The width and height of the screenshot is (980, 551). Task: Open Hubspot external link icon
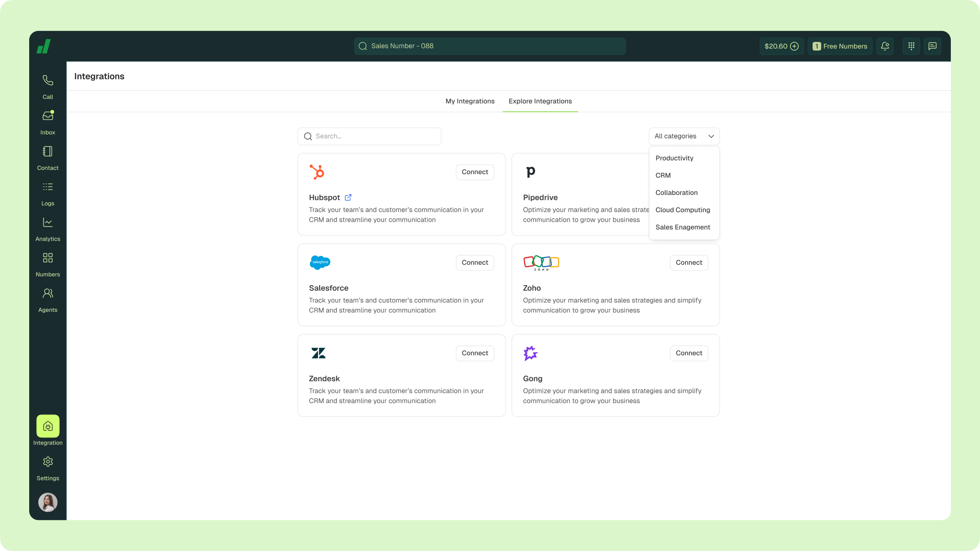[x=348, y=197]
